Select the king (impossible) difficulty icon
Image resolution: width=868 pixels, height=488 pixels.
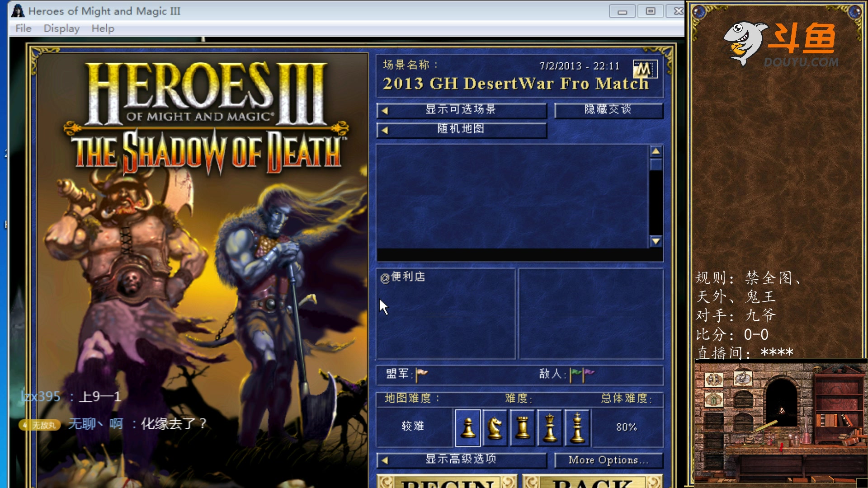[x=577, y=427]
